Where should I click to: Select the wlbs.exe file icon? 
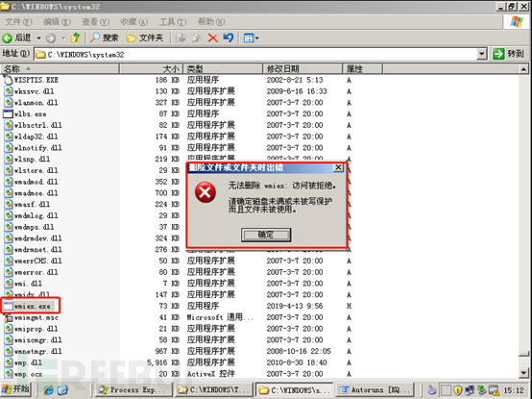tap(8, 113)
